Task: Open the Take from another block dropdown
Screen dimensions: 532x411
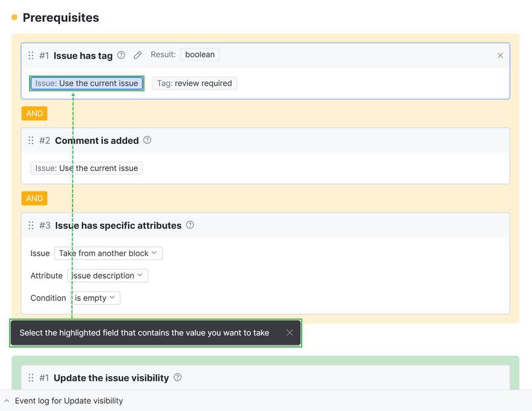Action: 108,253
